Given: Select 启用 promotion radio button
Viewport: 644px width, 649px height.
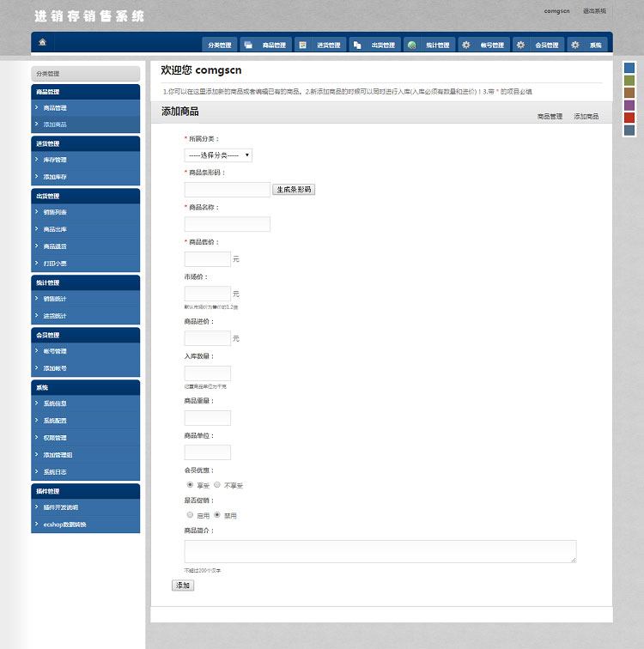Looking at the screenshot, I should [x=190, y=515].
